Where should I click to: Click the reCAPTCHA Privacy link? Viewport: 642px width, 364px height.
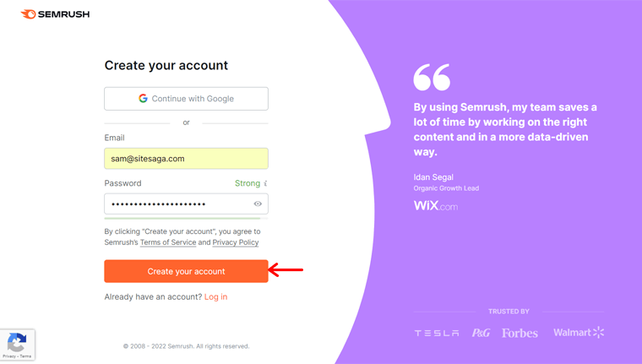pyautogui.click(x=9, y=356)
